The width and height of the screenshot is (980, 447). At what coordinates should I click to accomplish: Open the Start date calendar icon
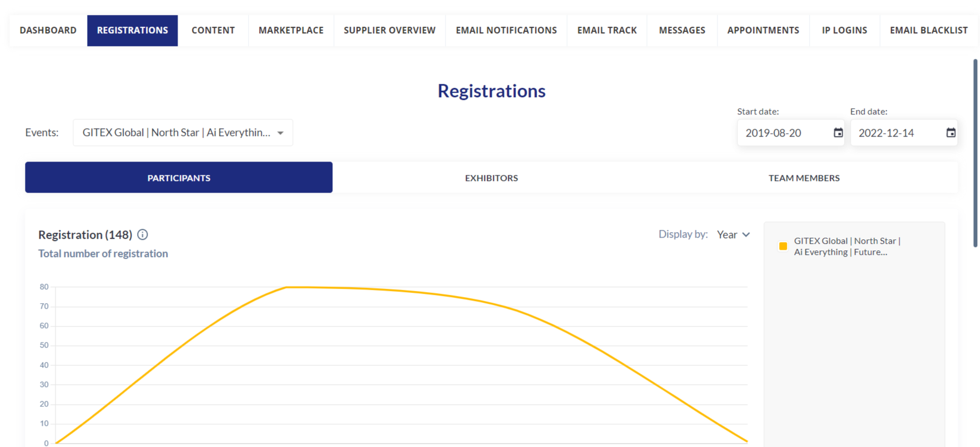[838, 133]
